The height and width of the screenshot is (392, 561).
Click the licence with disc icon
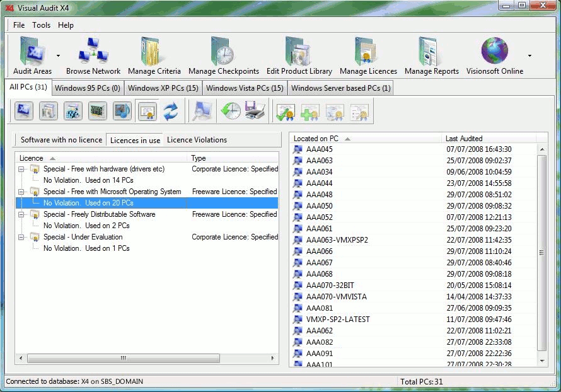pyautogui.click(x=335, y=112)
